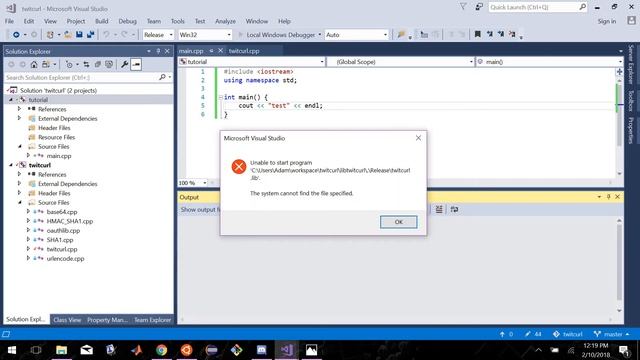Click the account avatar icon beside Sign in
640x360 pixels.
(x=631, y=21)
